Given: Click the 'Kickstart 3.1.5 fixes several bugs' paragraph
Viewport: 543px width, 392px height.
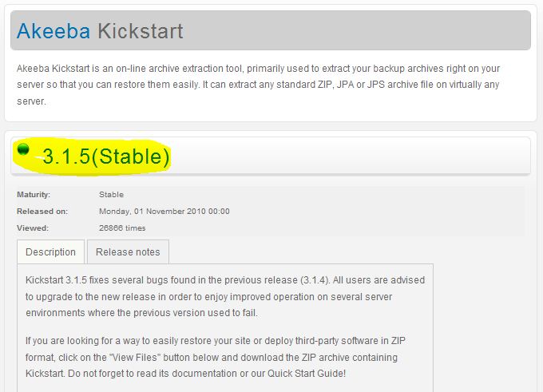Looking at the screenshot, I should pyautogui.click(x=225, y=296).
